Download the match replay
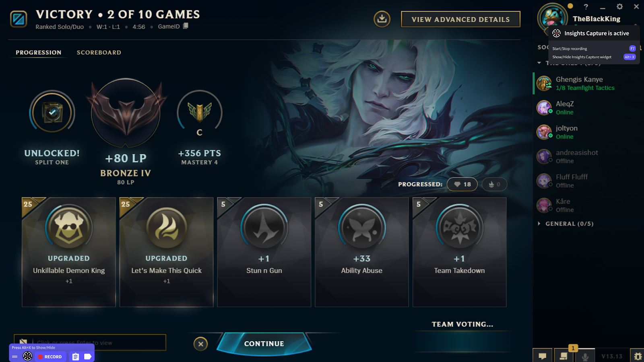 (382, 19)
